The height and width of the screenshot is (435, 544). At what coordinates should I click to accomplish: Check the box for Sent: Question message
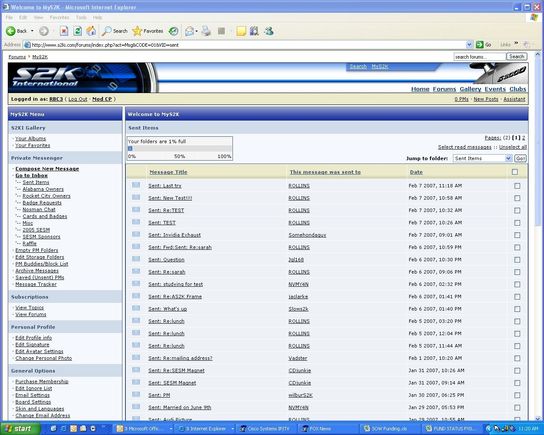click(x=517, y=260)
